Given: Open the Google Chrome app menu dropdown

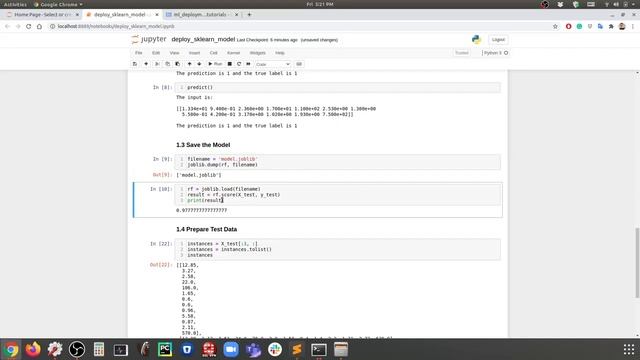Looking at the screenshot, I should click(x=58, y=4).
